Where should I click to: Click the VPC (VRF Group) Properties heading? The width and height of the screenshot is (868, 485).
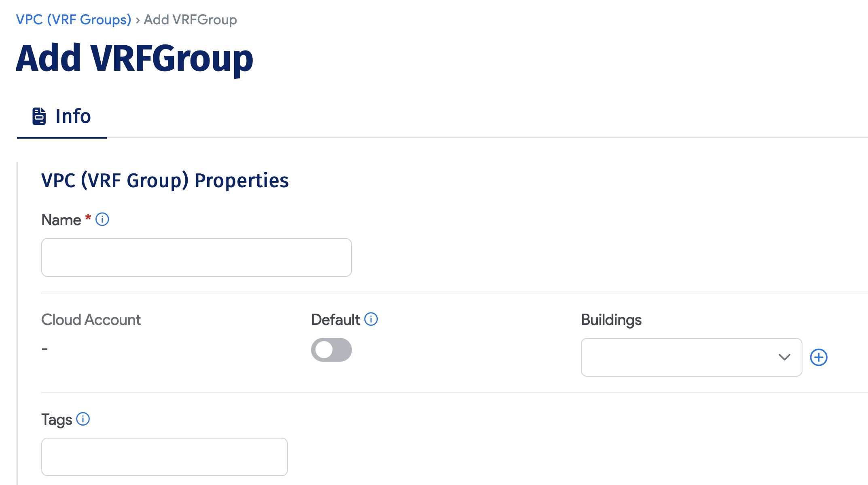(165, 181)
